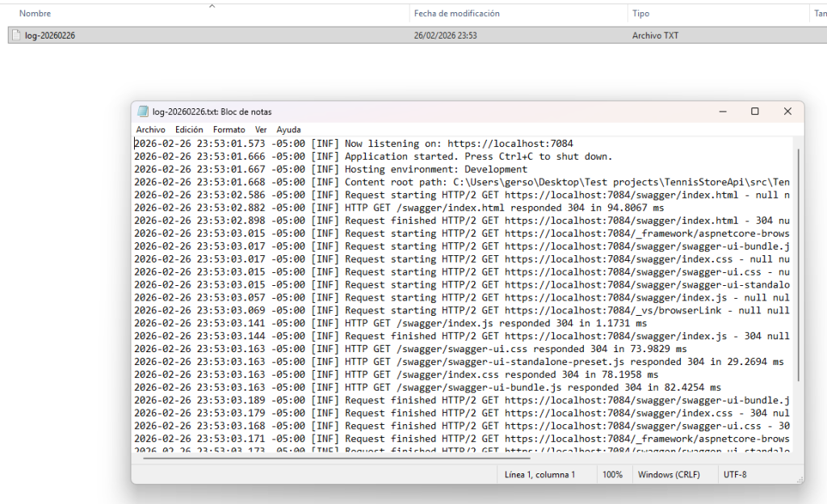Click 'HTTP GET /swagger/index.js responded 304' line
Screen dimensions: 827x504
[390, 323]
